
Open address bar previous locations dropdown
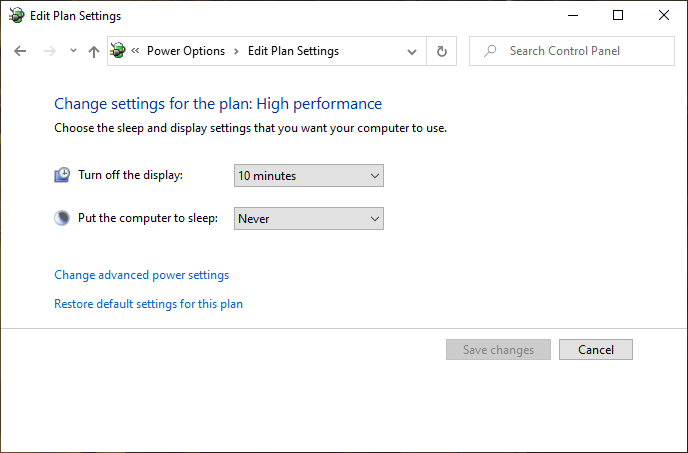click(x=412, y=52)
